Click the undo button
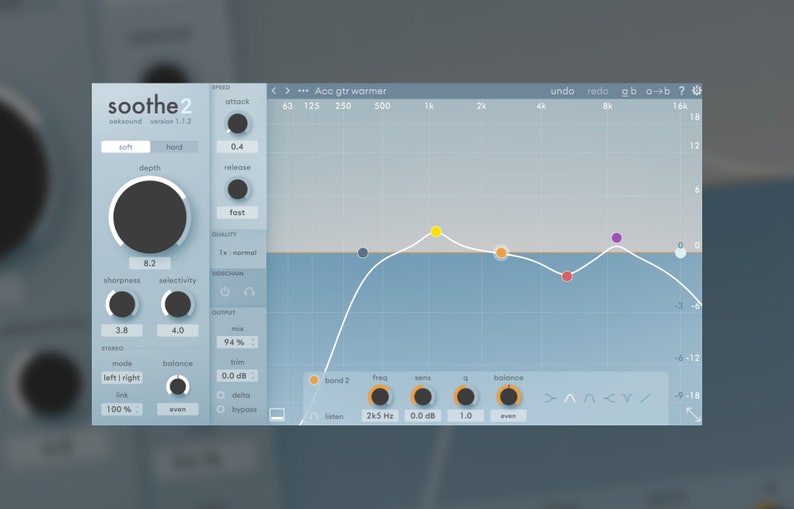The height and width of the screenshot is (509, 794). [562, 91]
